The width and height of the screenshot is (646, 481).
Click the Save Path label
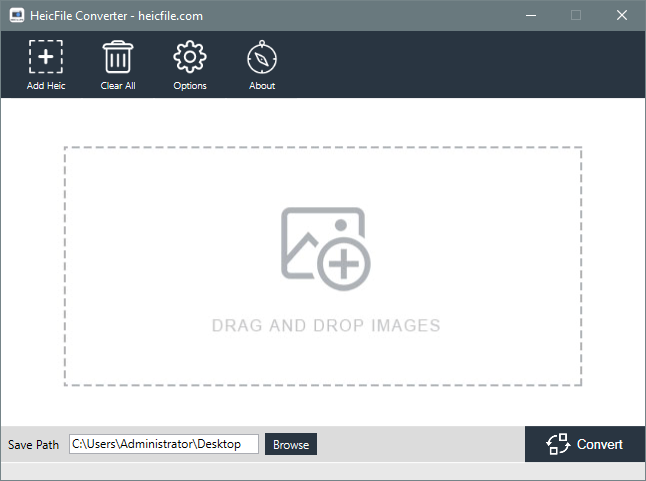[33, 445]
